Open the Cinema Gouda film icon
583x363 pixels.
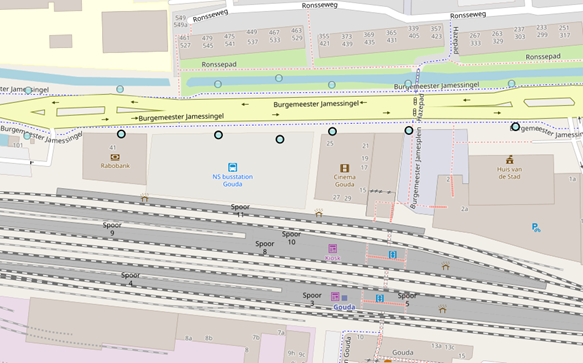345,168
